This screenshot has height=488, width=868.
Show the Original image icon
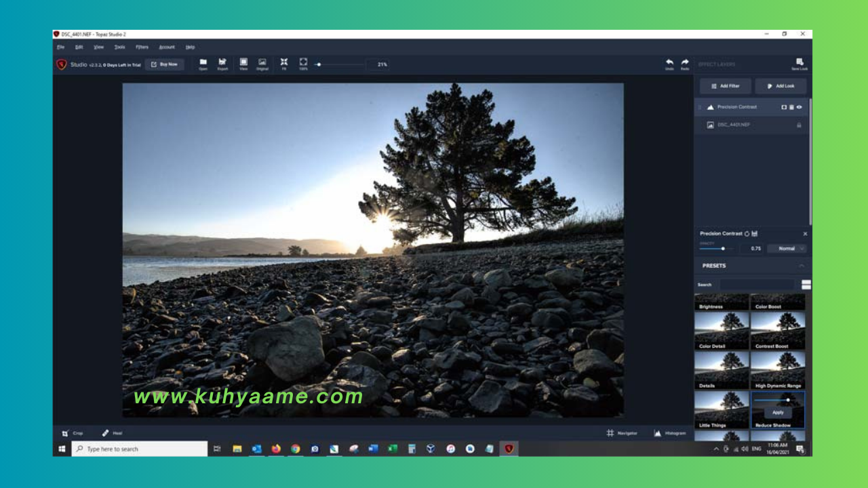tap(262, 64)
